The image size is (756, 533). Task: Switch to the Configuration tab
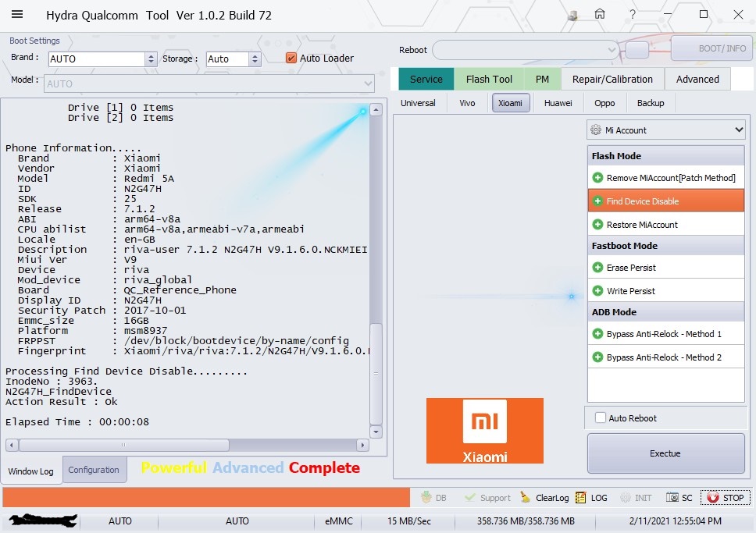[x=94, y=469]
